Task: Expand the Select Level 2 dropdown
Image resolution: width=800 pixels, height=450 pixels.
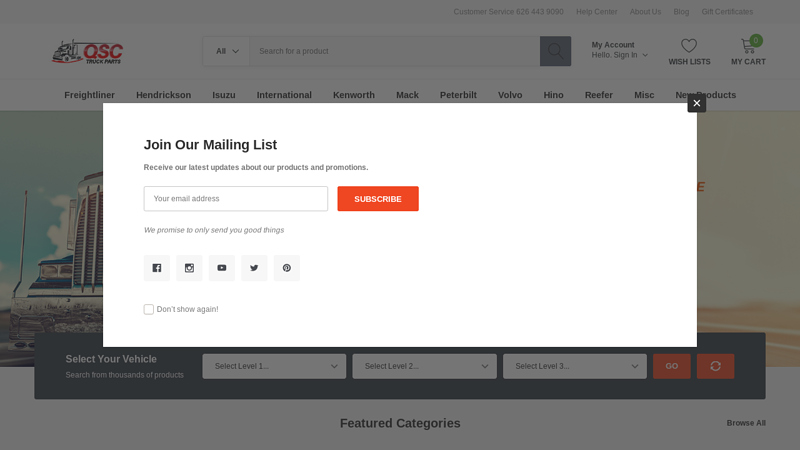Action: 424,366
